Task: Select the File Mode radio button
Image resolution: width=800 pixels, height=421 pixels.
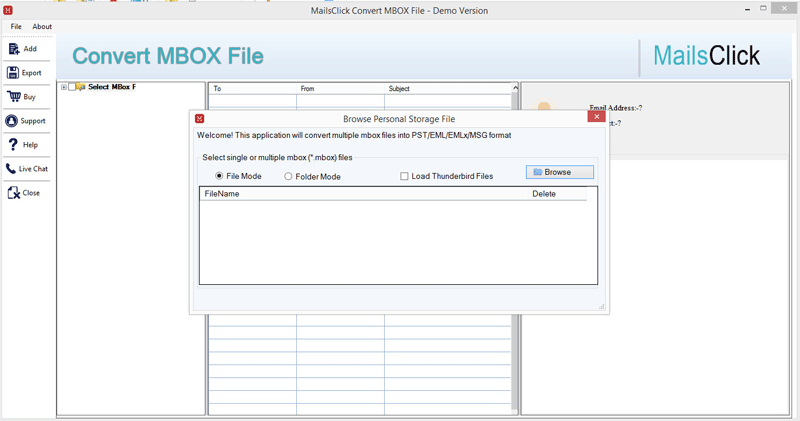Action: point(219,176)
